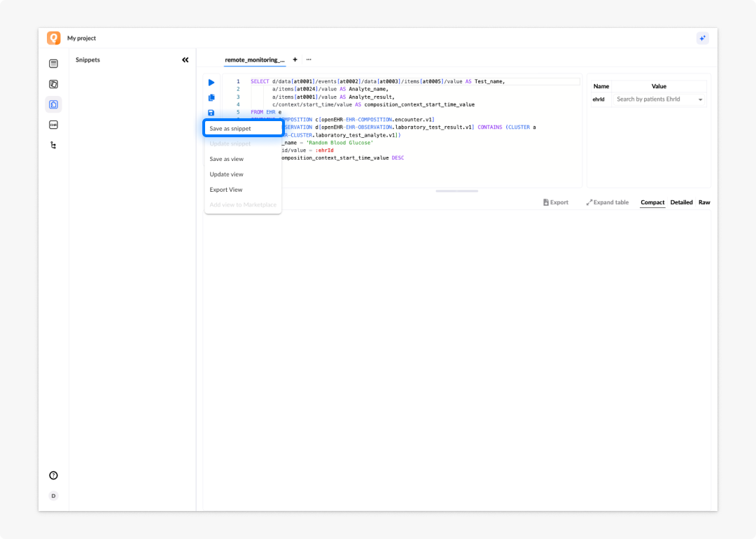The image size is (756, 539).
Task: Choose Save as snippet from menu
Action: point(243,128)
